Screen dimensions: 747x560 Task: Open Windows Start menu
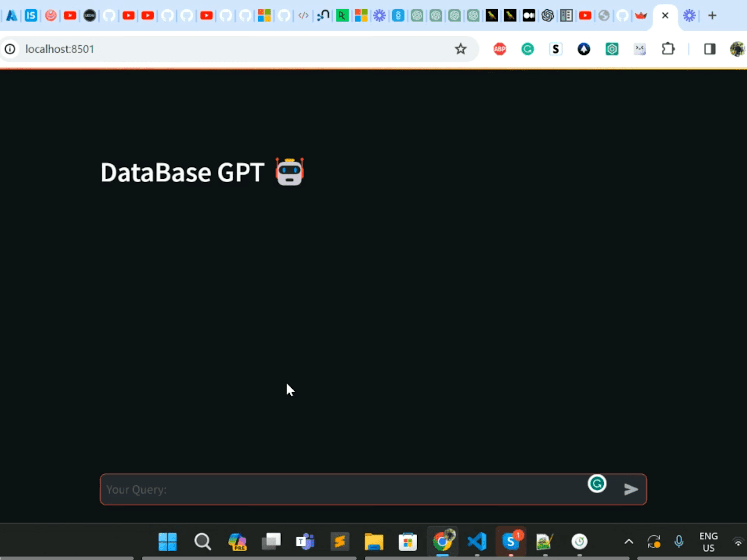click(x=168, y=541)
